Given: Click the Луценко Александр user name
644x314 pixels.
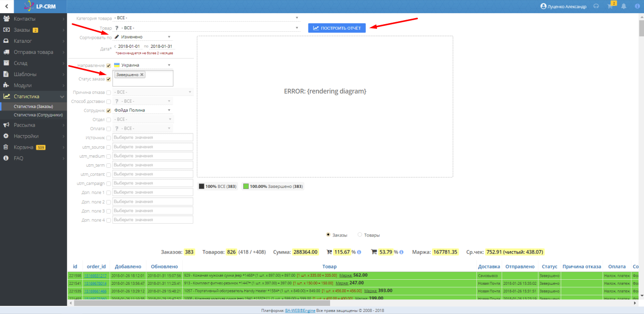Looking at the screenshot, I should tap(567, 7).
